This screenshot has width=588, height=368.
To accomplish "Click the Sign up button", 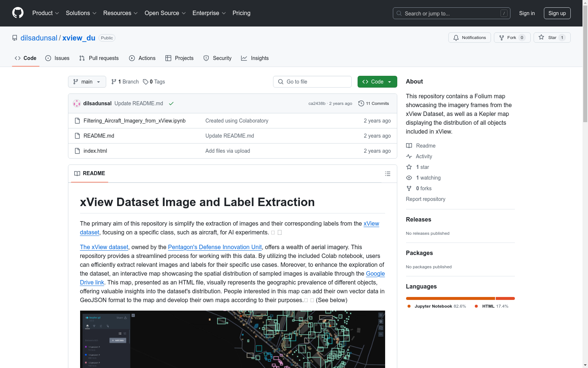I will point(557,13).
